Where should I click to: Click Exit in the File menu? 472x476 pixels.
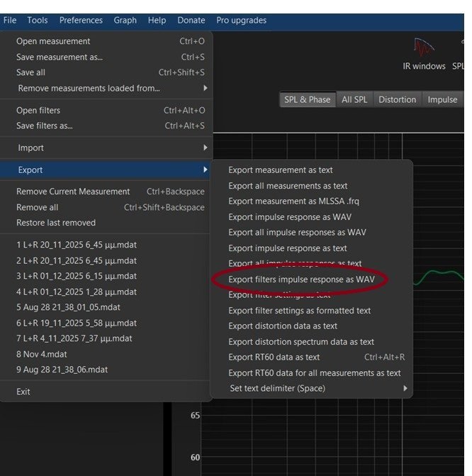click(x=23, y=392)
